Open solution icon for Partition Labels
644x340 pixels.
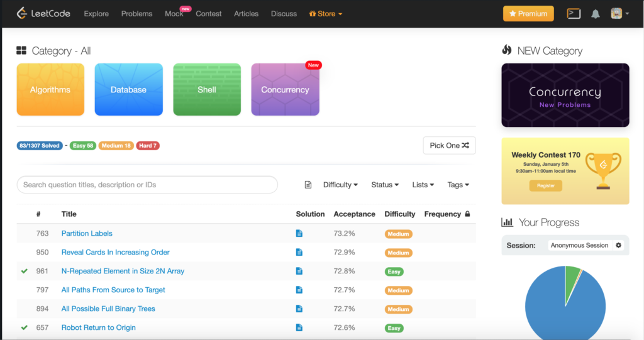coord(299,233)
